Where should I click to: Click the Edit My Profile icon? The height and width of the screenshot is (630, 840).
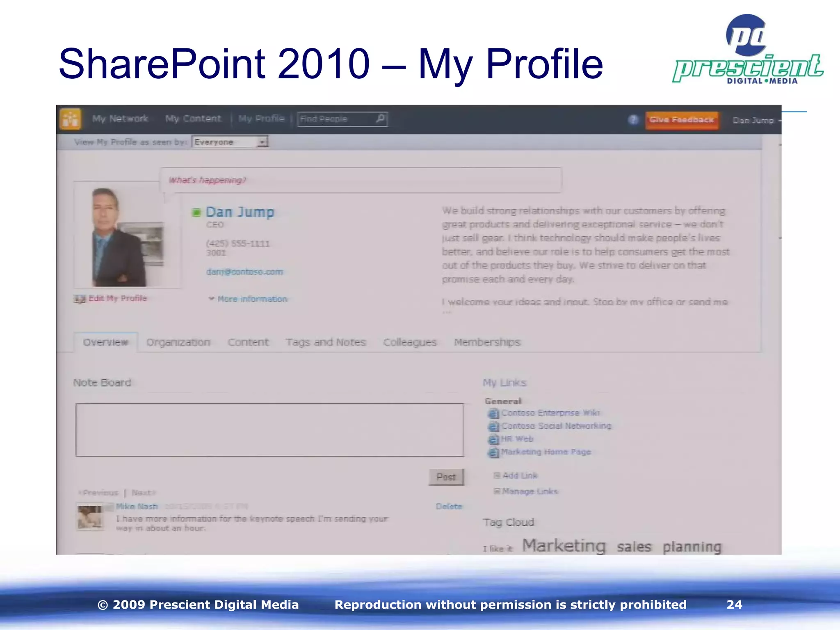(80, 299)
